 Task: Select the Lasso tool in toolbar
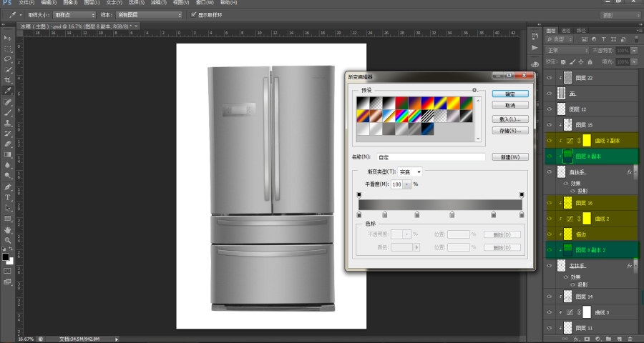[x=8, y=59]
